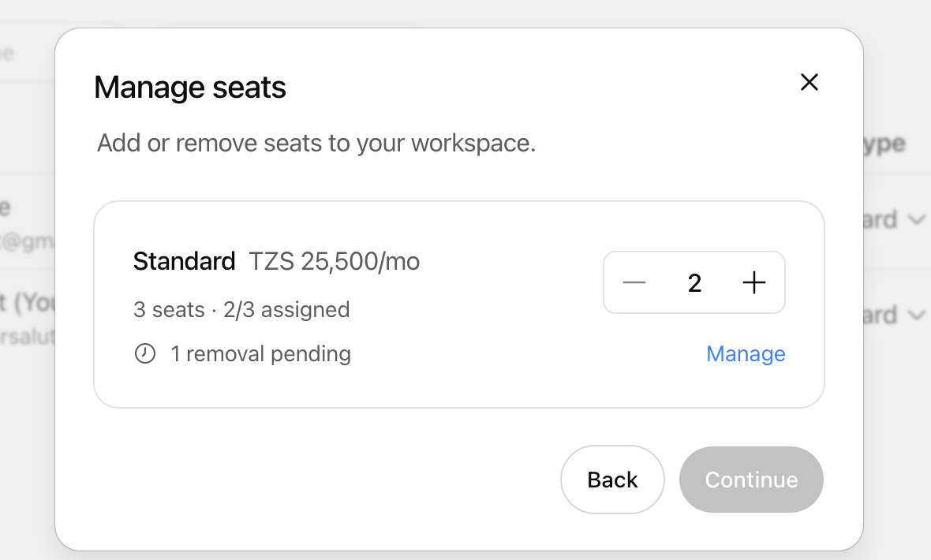The height and width of the screenshot is (560, 931).
Task: Click the clock icon beside removal pending
Action: pos(145,353)
